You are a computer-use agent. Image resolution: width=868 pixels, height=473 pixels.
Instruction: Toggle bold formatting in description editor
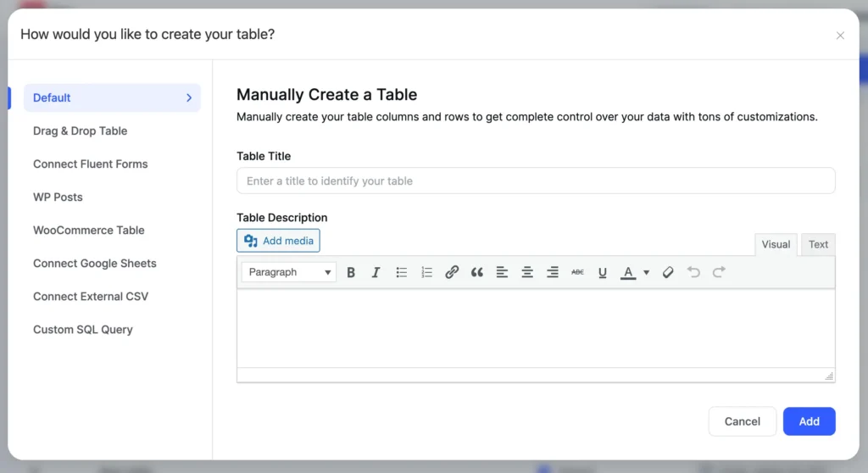pyautogui.click(x=350, y=272)
